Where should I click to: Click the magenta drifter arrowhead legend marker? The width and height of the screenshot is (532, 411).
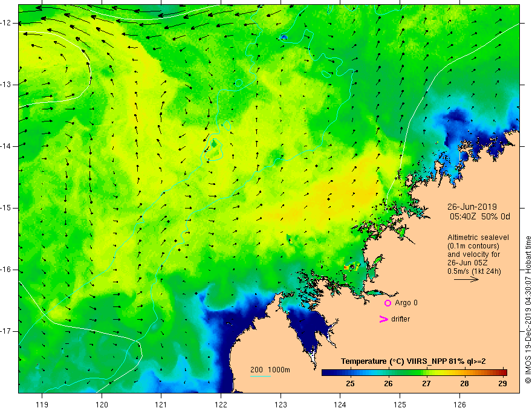pos(384,319)
